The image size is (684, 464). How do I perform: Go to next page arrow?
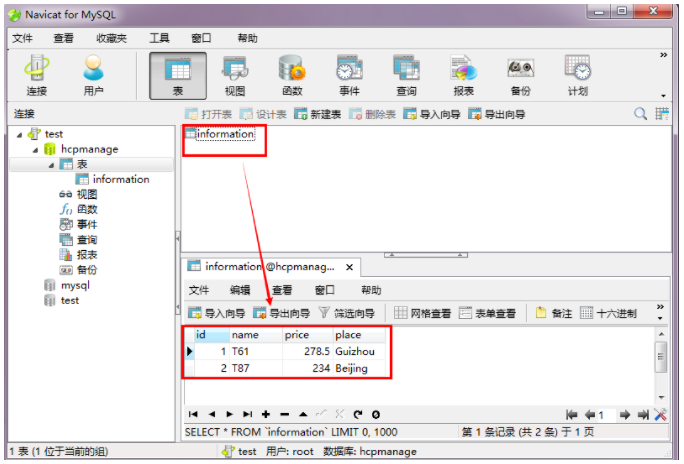[x=625, y=415]
